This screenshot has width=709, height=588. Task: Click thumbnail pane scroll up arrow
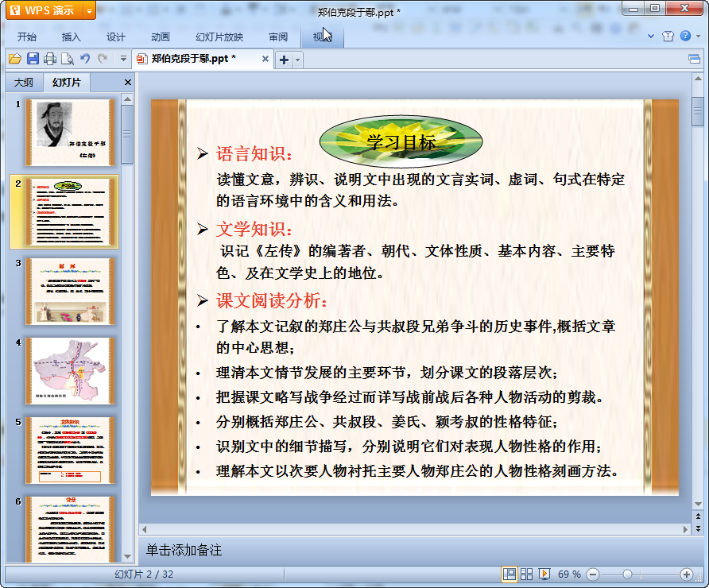click(127, 99)
